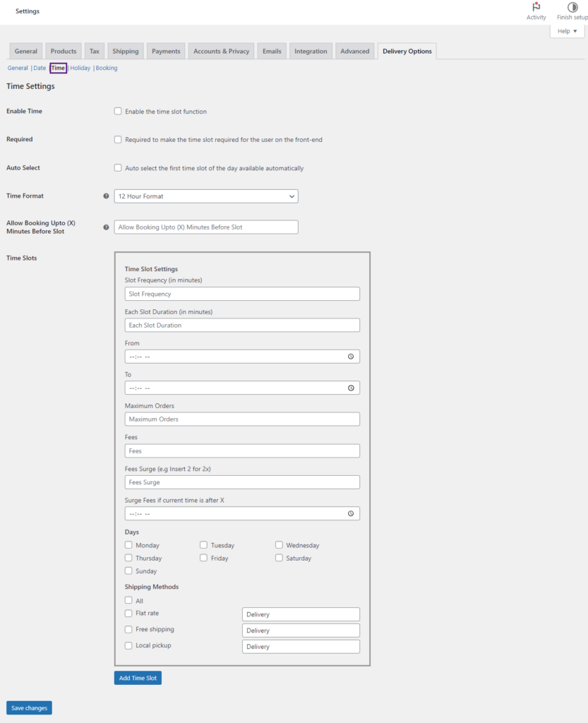The height and width of the screenshot is (723, 588).
Task: Check the Free shipping method
Action: (128, 629)
